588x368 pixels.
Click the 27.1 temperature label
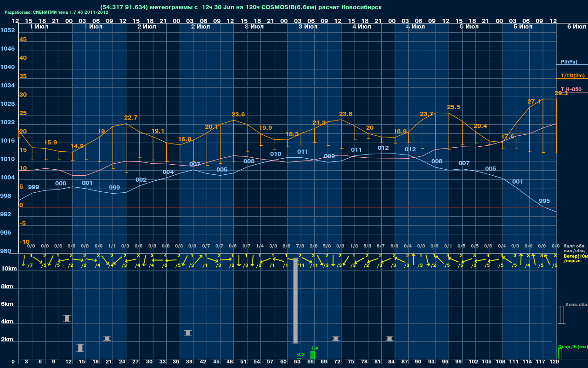click(534, 101)
